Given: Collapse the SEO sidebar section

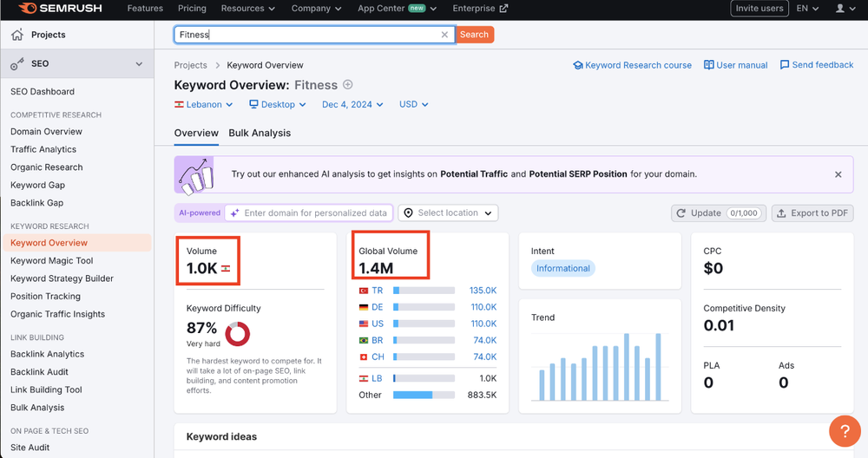Looking at the screenshot, I should [x=139, y=63].
